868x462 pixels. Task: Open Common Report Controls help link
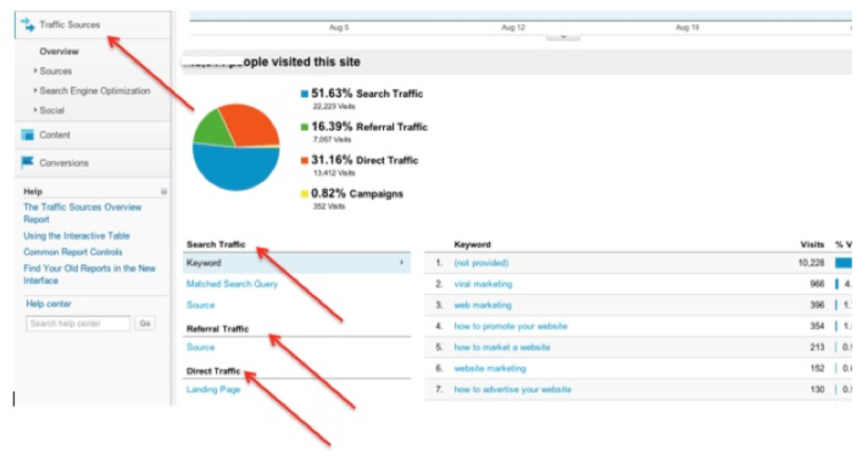73,252
